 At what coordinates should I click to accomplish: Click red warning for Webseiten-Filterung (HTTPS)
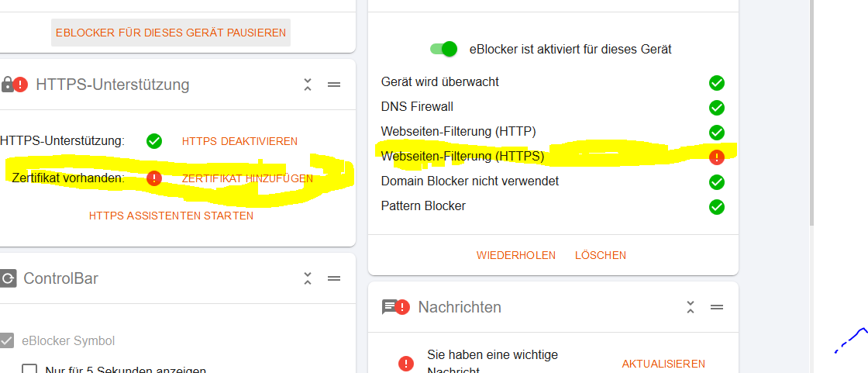click(717, 157)
